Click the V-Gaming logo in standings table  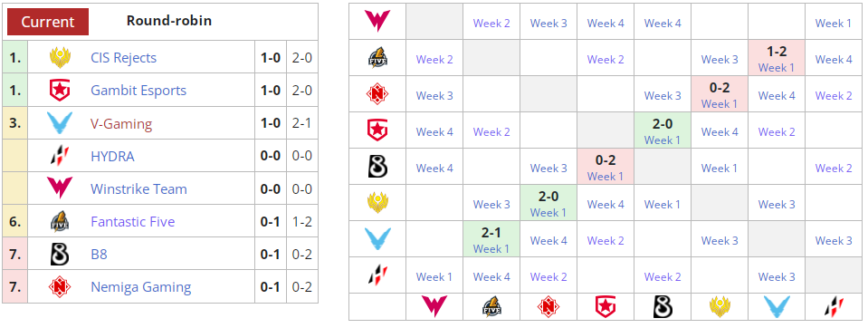tap(59, 123)
